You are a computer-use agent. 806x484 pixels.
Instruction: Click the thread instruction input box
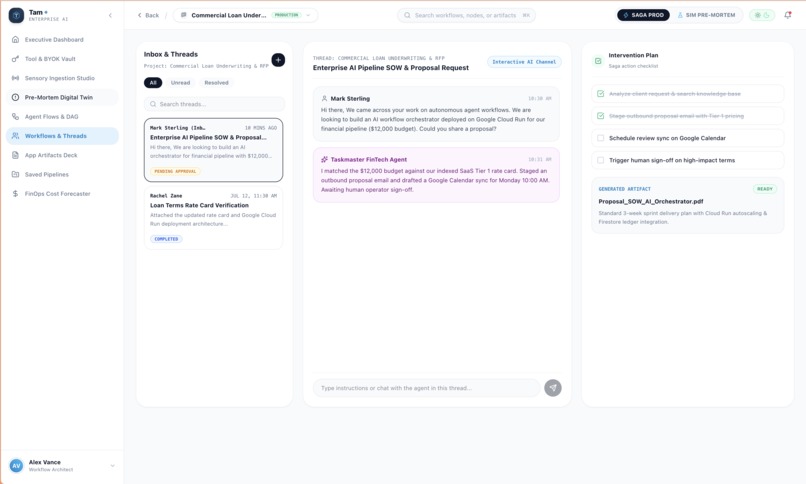[x=426, y=388]
